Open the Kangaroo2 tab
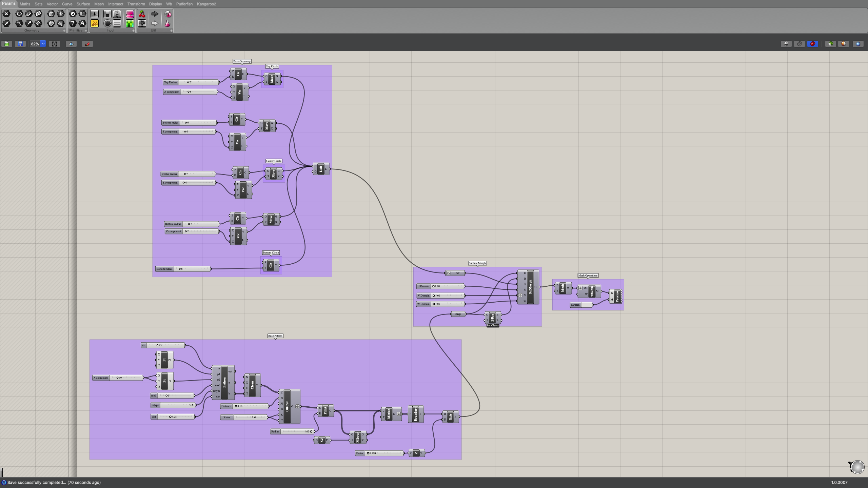Image resolution: width=868 pixels, height=488 pixels. 206,4
